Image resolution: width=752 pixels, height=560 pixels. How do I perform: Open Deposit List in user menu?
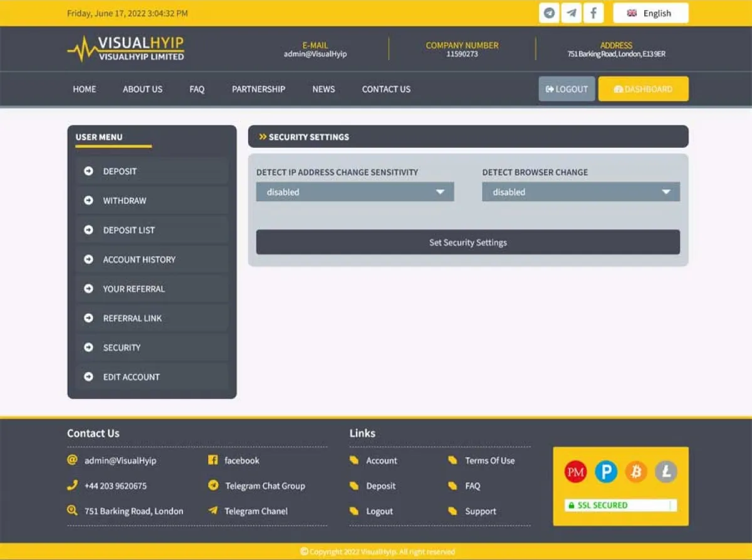coord(152,230)
